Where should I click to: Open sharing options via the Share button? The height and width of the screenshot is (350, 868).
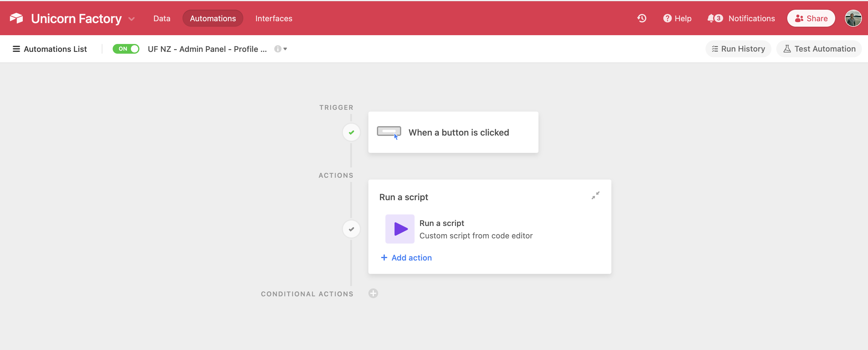tap(811, 18)
